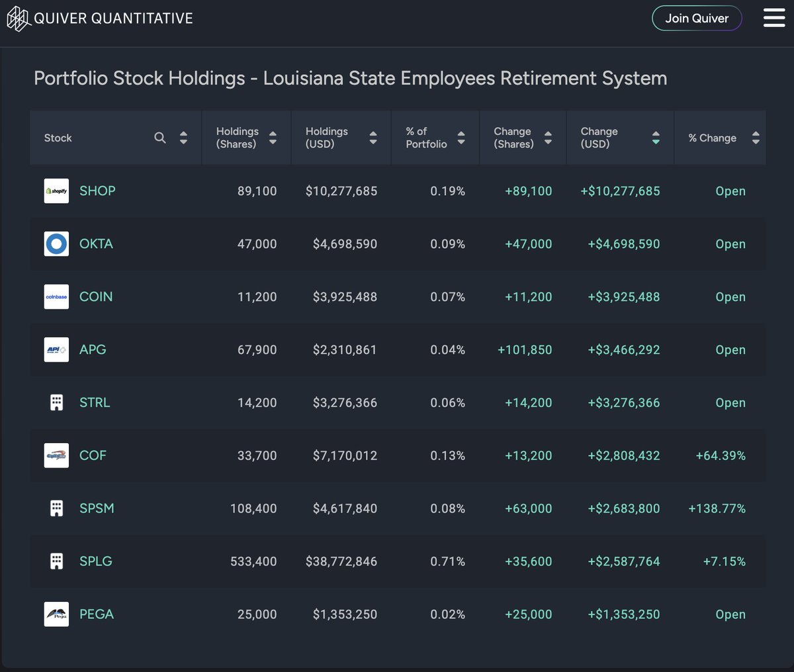Screen dimensions: 794x672
Task: Open the COIN ticker link
Action: (x=96, y=297)
